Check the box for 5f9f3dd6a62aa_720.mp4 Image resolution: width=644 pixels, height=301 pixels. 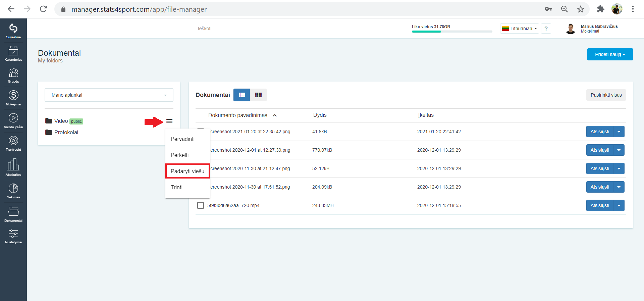point(201,205)
